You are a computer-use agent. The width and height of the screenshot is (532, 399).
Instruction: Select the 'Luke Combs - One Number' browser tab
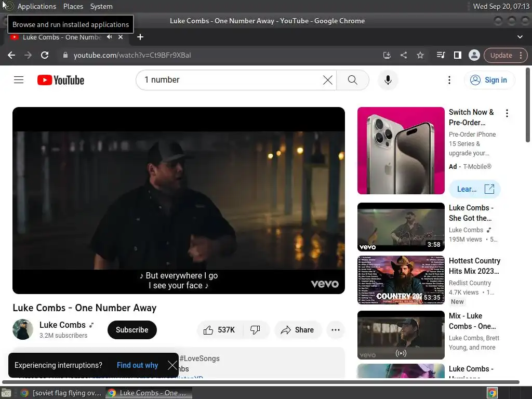click(62, 37)
